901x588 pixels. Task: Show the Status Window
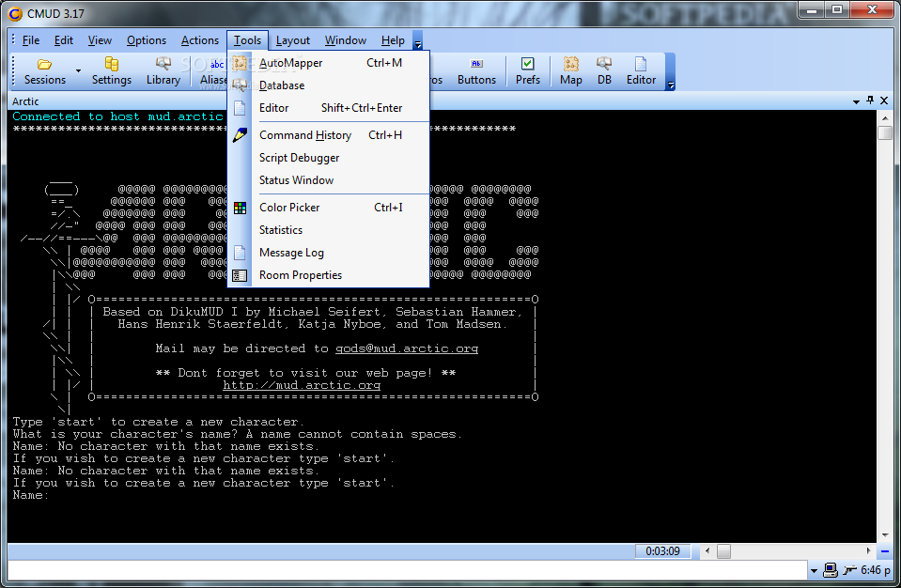[329, 180]
